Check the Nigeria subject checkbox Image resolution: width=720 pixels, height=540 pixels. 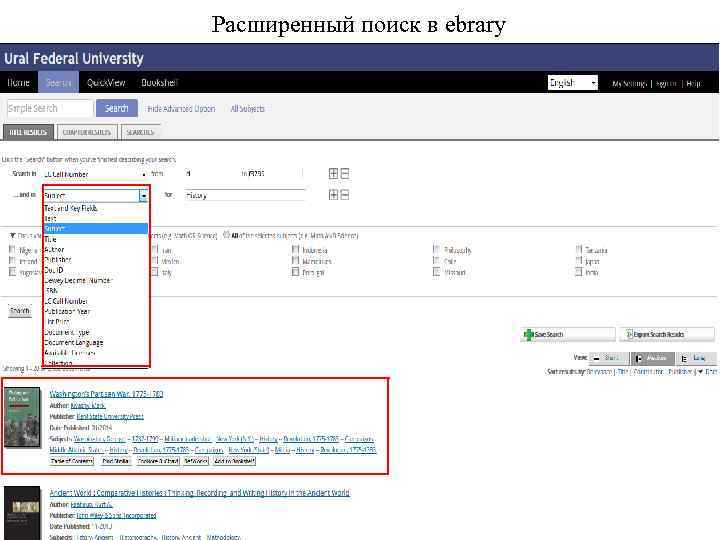(12, 249)
